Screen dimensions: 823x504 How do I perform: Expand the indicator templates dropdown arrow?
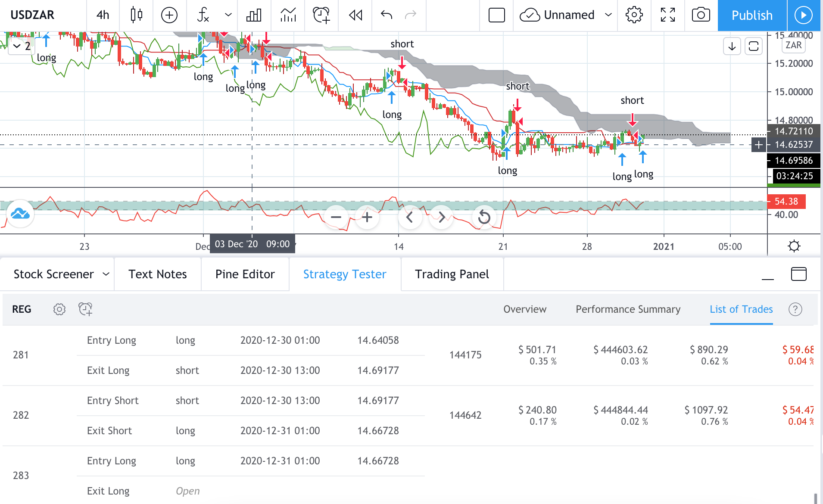tap(228, 15)
